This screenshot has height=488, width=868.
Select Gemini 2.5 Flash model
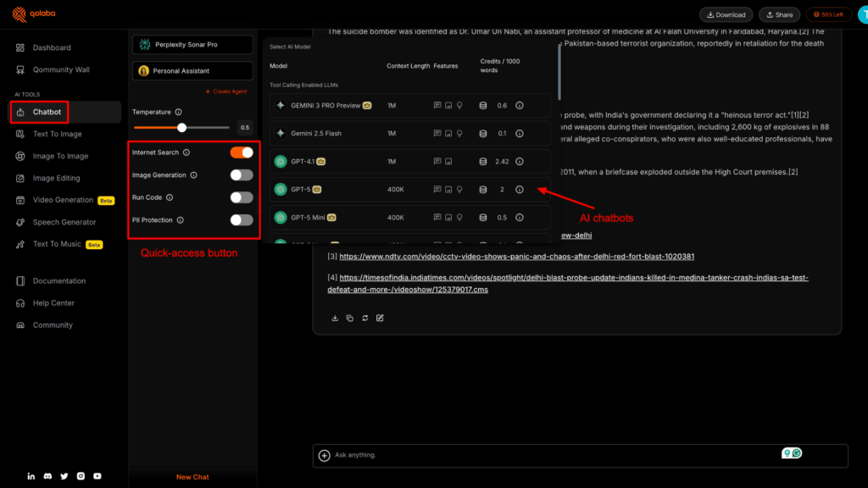[410, 133]
